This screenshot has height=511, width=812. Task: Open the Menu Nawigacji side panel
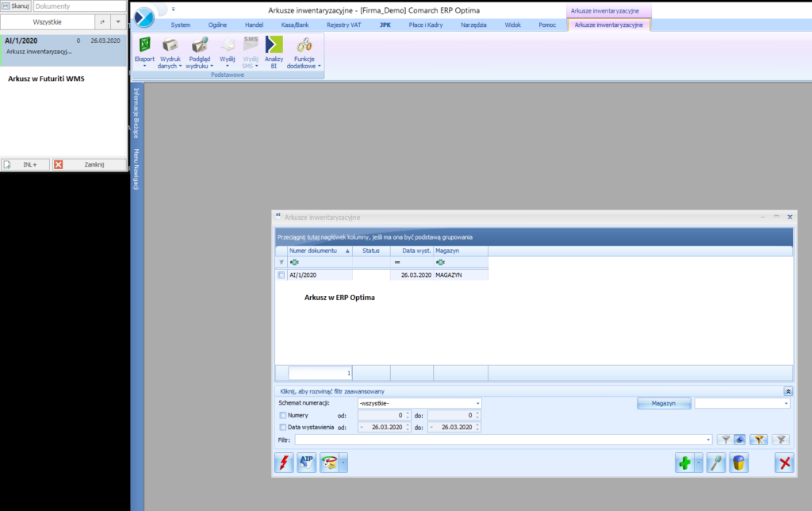(136, 170)
